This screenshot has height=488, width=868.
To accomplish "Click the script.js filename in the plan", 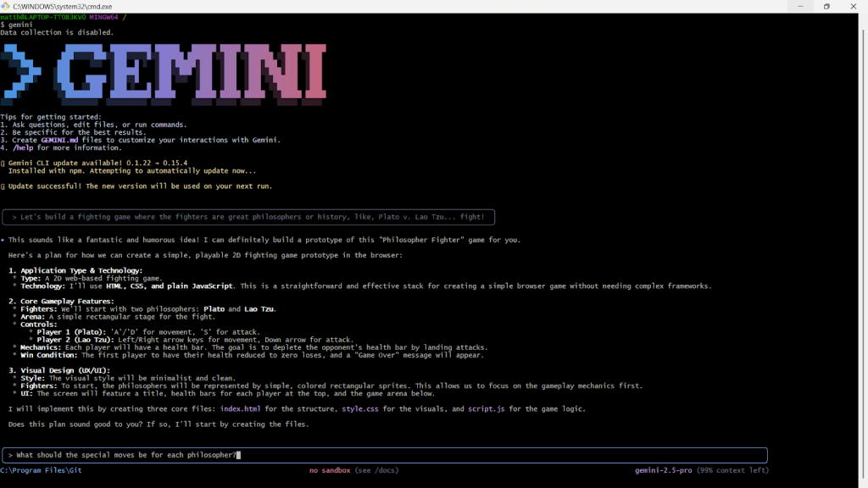I will tap(485, 408).
